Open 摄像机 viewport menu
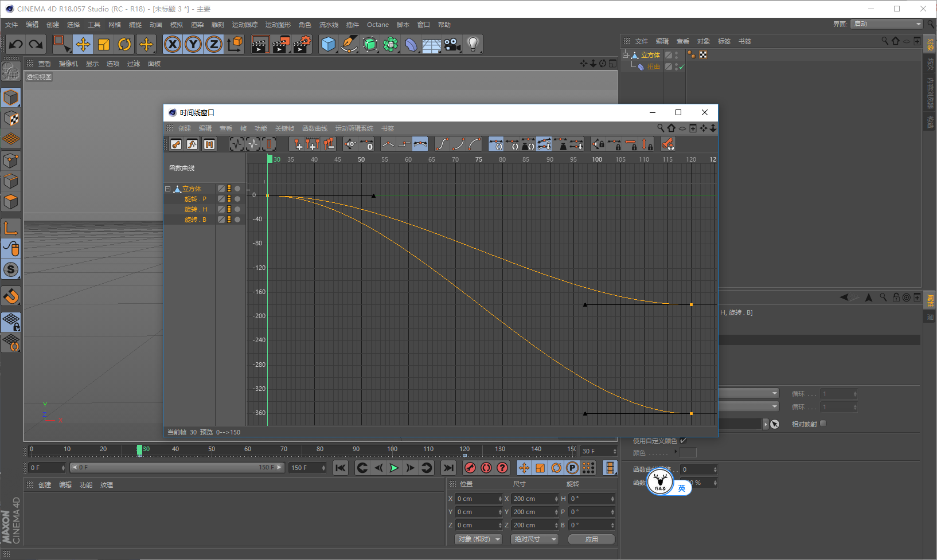The width and height of the screenshot is (937, 560). [x=68, y=64]
